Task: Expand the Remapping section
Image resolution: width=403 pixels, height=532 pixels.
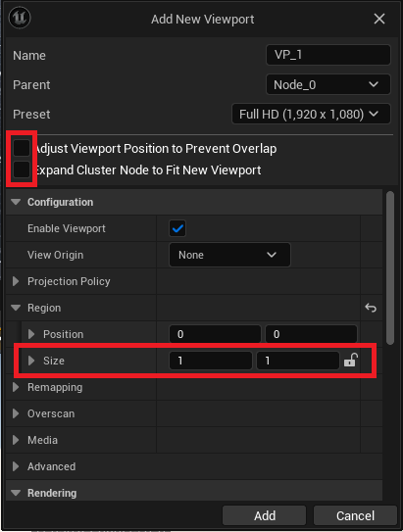Action: coord(16,387)
